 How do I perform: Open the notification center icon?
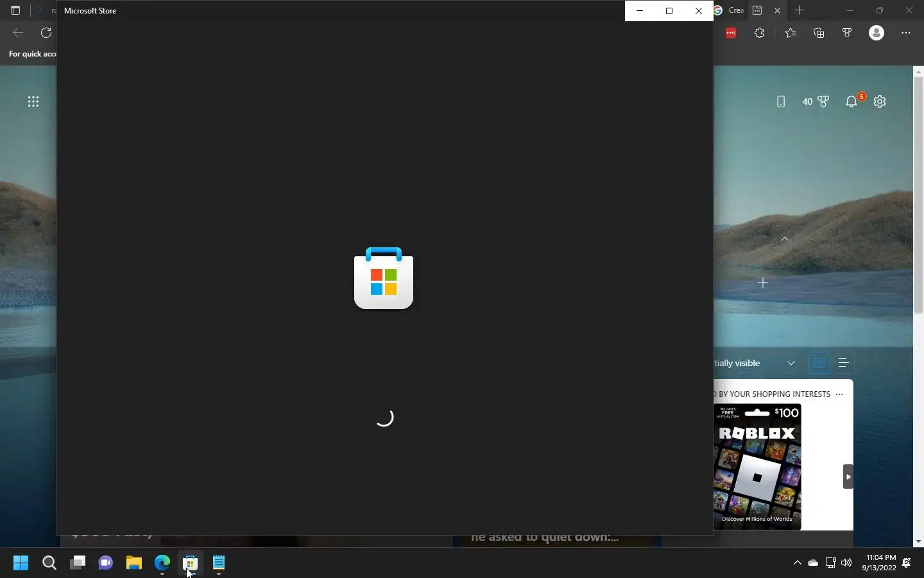pos(907,563)
